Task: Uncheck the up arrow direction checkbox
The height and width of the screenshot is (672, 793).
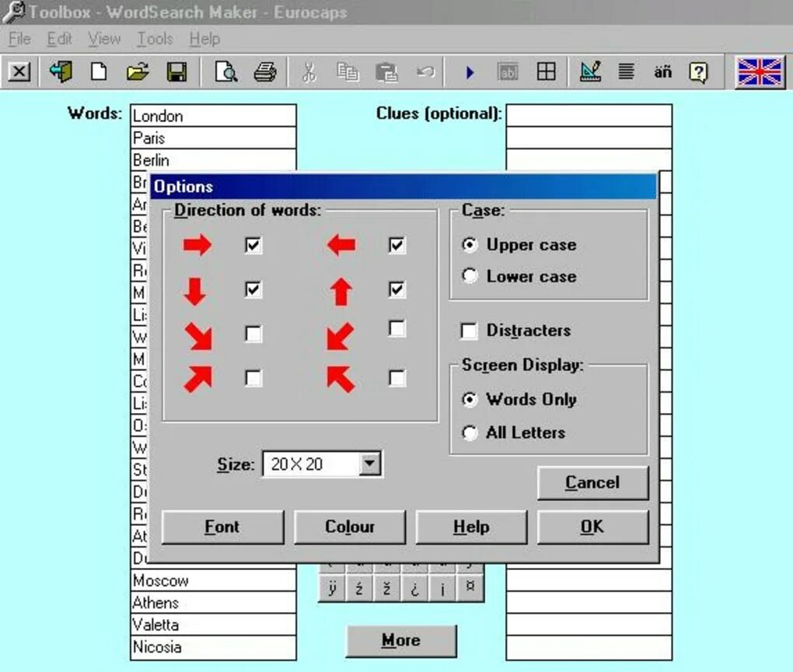Action: tap(396, 289)
